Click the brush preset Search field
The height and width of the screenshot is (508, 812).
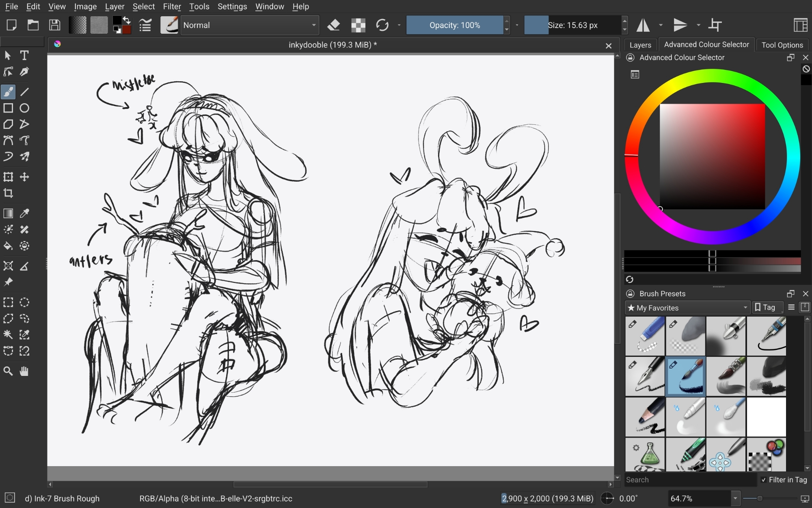tap(690, 480)
